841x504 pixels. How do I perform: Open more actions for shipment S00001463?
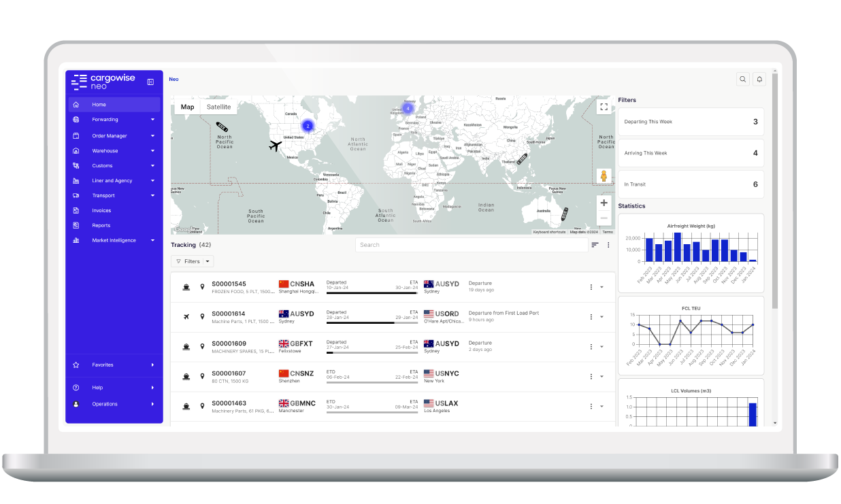pos(591,407)
